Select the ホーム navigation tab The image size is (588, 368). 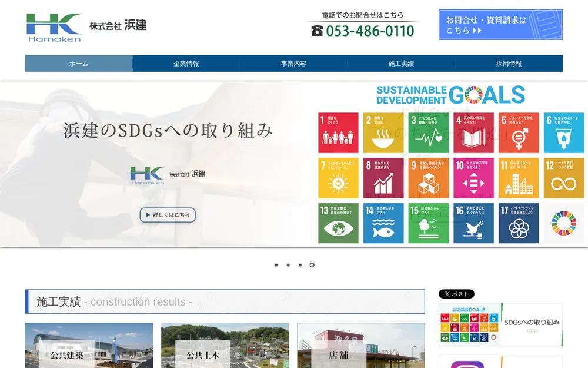pyautogui.click(x=79, y=64)
